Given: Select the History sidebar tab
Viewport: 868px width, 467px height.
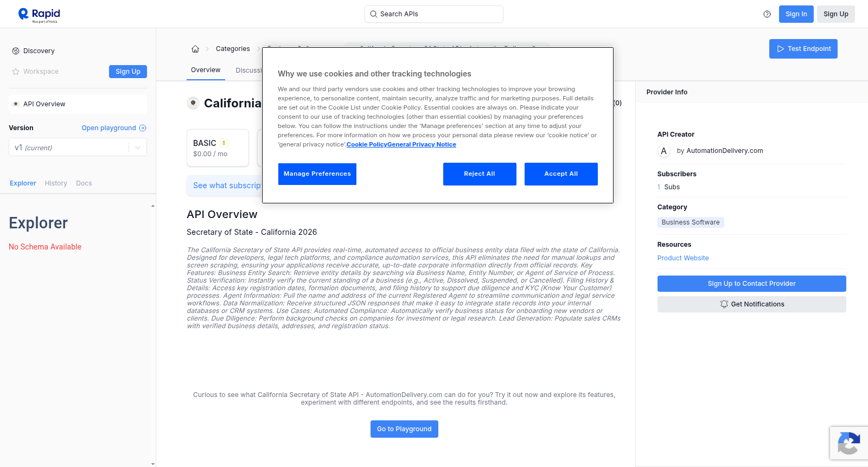Looking at the screenshot, I should click(56, 183).
